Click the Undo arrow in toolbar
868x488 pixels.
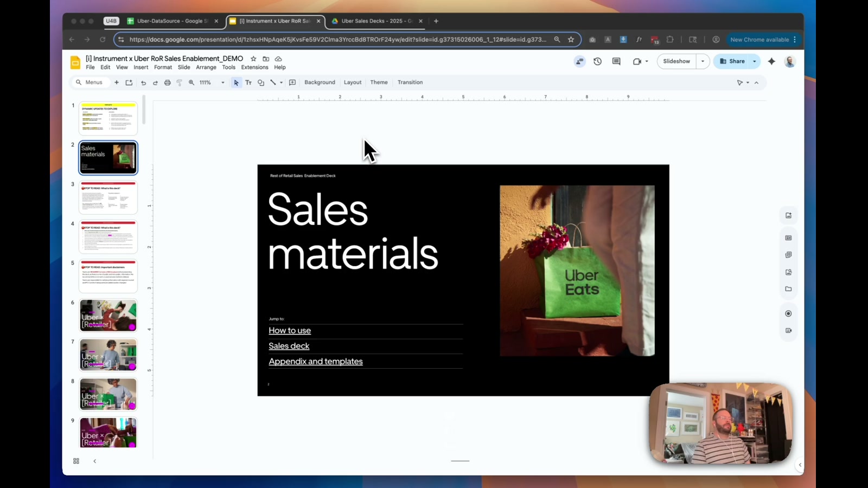pyautogui.click(x=143, y=82)
